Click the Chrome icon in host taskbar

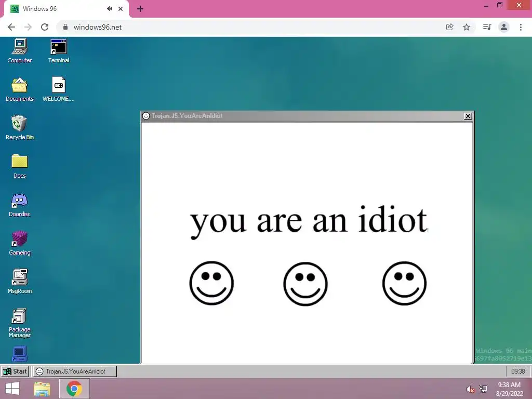74,389
